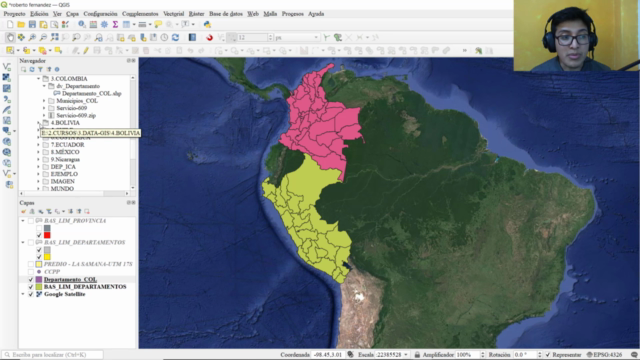
Task: Open the Proyecto menu
Action: click(x=14, y=14)
